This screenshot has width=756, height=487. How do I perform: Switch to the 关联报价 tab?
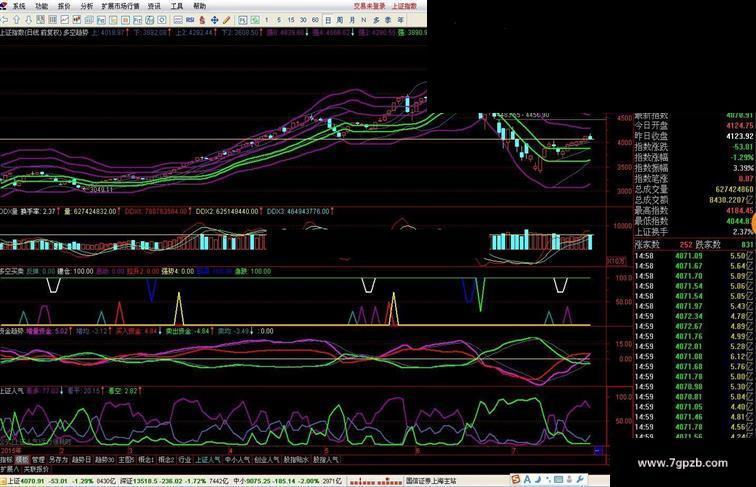[x=36, y=469]
